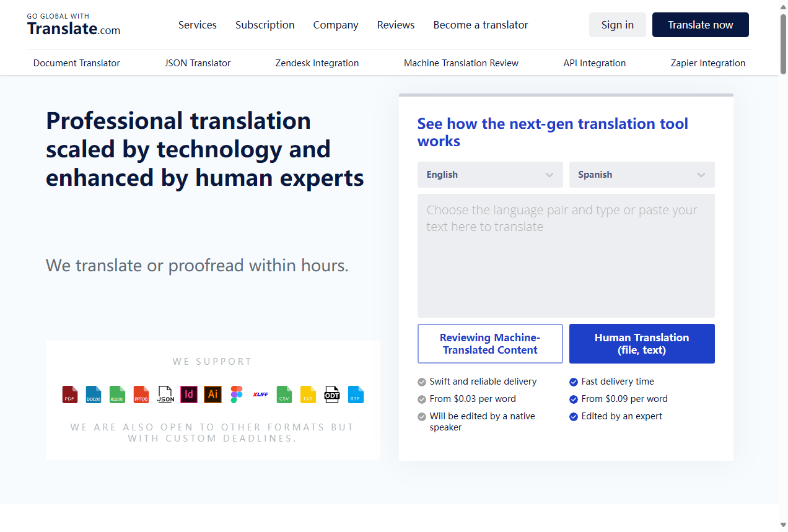Click the XLIFF format icon
The height and width of the screenshot is (532, 788).
click(x=260, y=395)
